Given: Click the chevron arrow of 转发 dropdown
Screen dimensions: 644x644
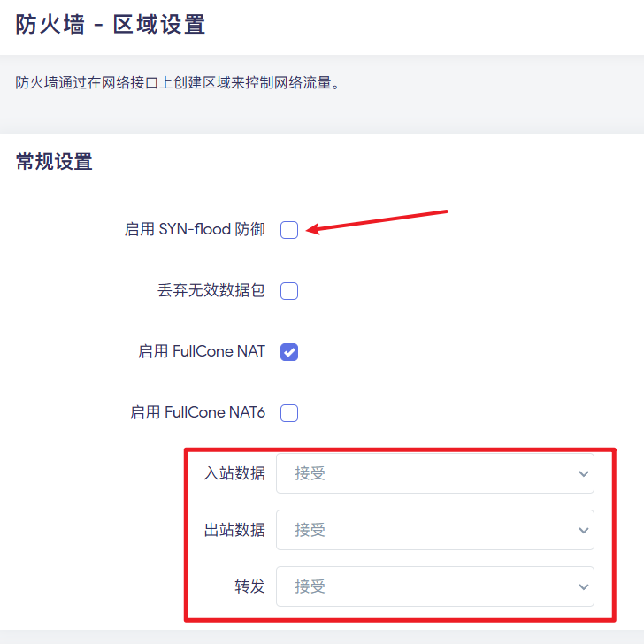Looking at the screenshot, I should point(583,586).
